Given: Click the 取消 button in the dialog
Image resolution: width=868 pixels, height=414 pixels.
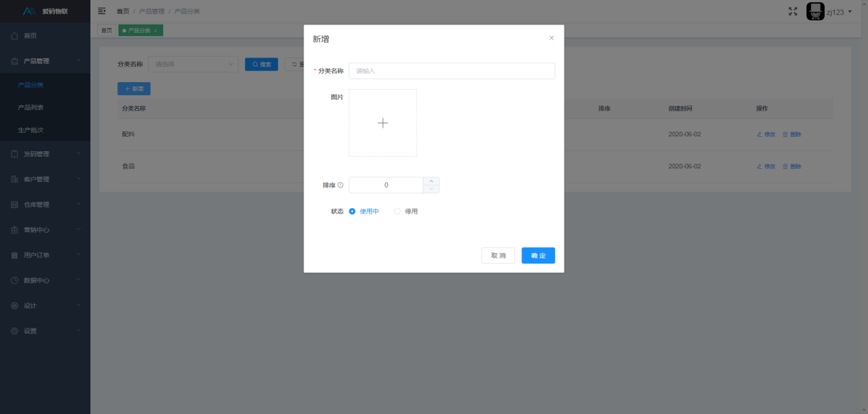Looking at the screenshot, I should [498, 255].
